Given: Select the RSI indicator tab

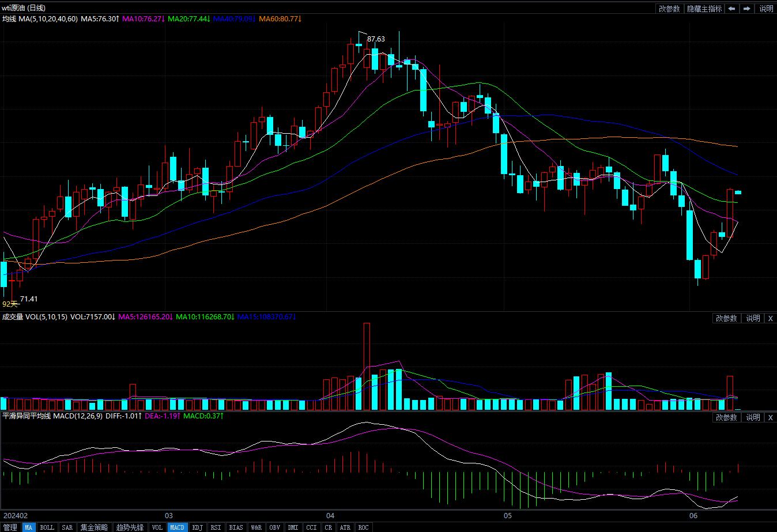Looking at the screenshot, I should pos(216,527).
